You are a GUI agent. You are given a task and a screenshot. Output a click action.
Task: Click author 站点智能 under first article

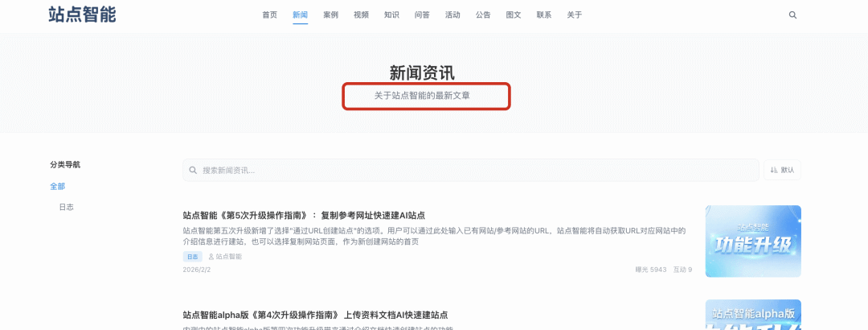225,257
